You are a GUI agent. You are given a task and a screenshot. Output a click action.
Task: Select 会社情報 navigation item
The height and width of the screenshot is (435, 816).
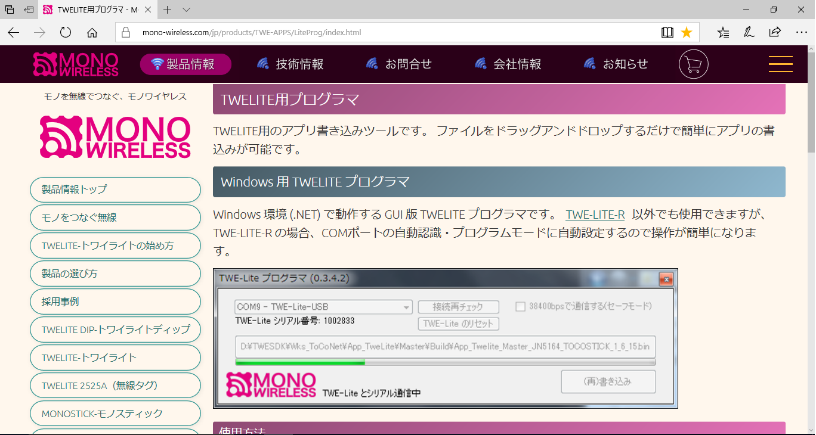(508, 64)
